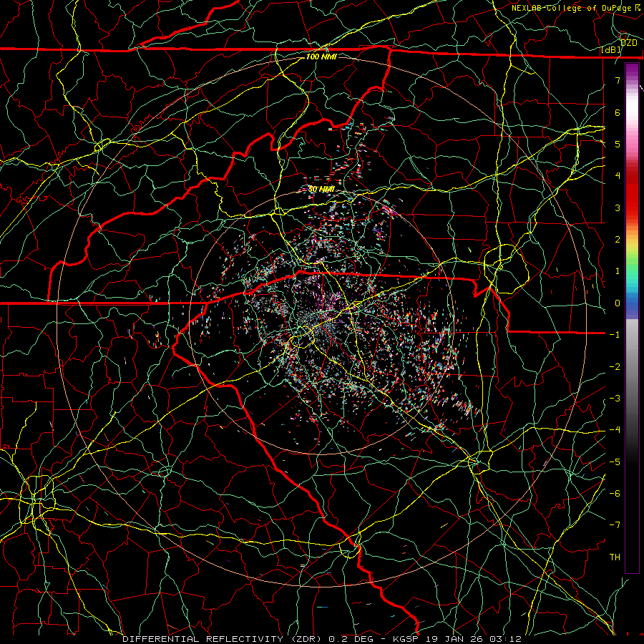This screenshot has height=644, width=644.
Task: Click the "KGSP" radar site identifier
Action: [x=406, y=639]
